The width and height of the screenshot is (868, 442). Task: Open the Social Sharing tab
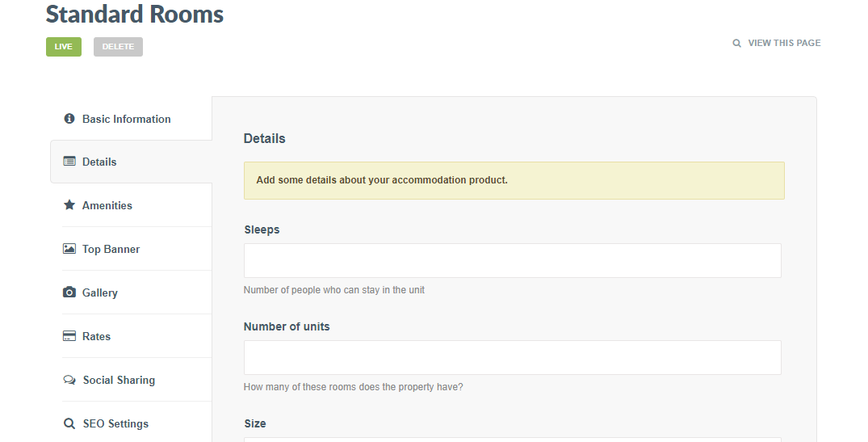tap(119, 380)
